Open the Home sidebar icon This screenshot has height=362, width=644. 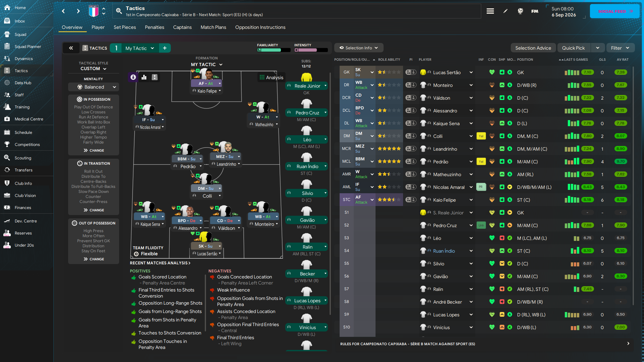[x=7, y=7]
